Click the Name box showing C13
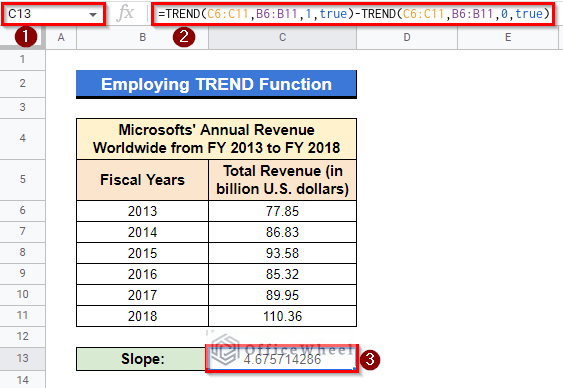 pyautogui.click(x=53, y=14)
